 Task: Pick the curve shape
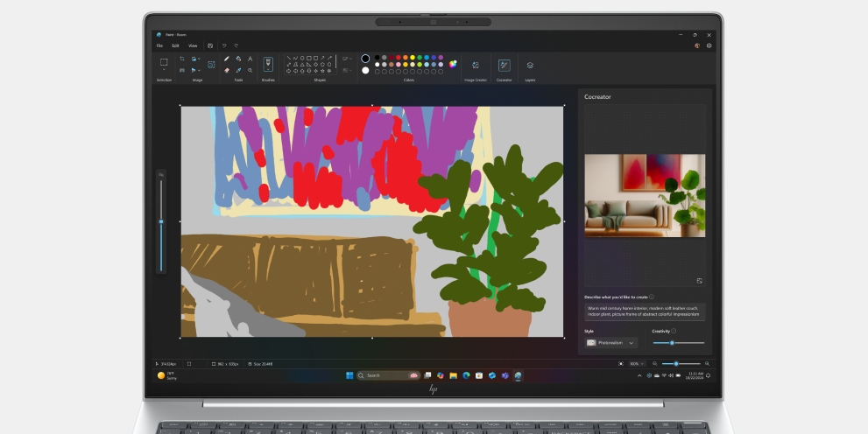click(x=295, y=58)
